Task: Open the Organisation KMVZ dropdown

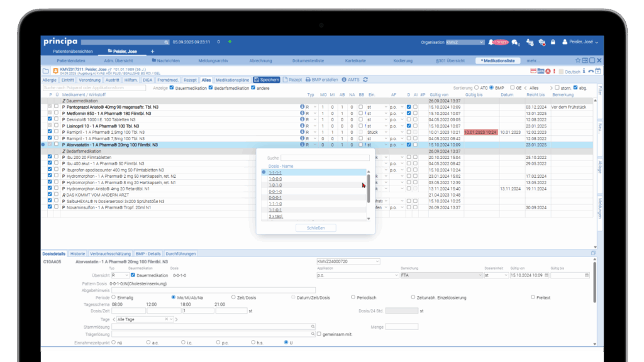Action: pos(464,42)
